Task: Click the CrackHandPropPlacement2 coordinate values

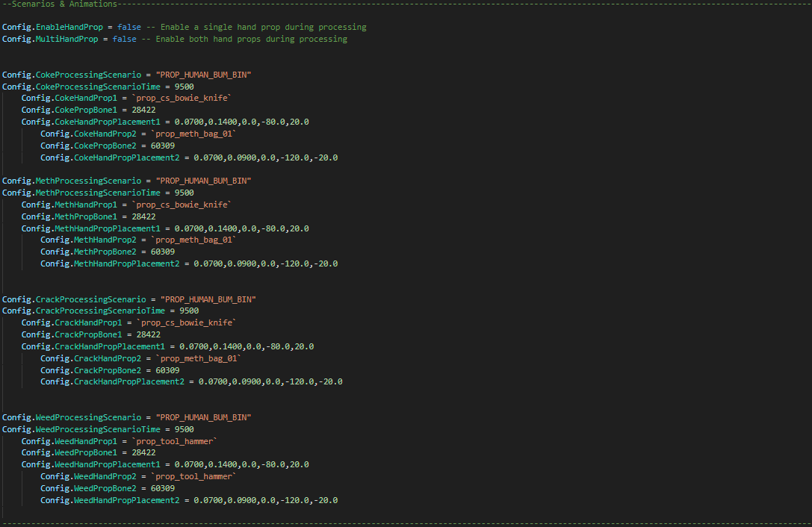Action: [x=270, y=381]
